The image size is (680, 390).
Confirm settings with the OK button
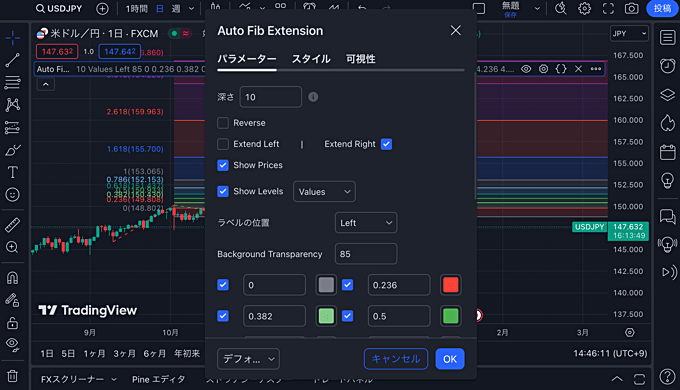click(450, 359)
